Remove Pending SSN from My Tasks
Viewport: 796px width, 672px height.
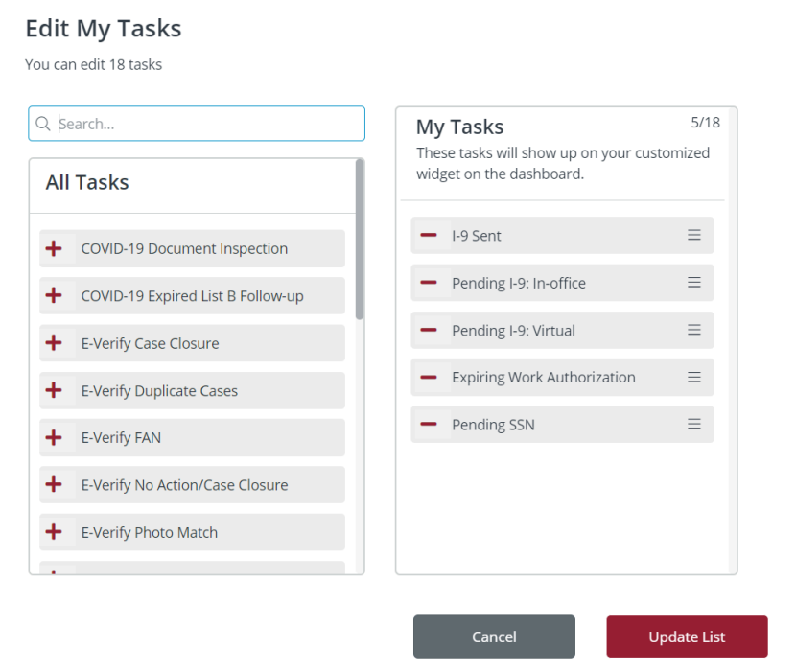pyautogui.click(x=430, y=424)
